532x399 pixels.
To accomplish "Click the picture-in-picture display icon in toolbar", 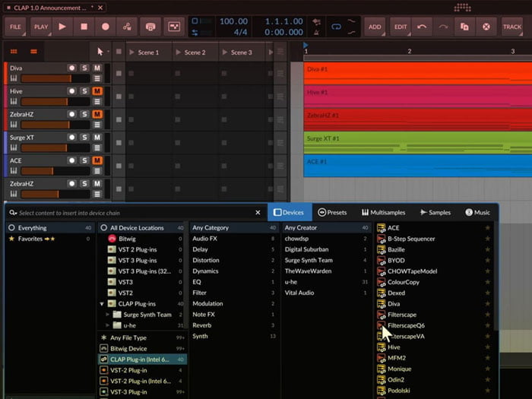I will click(x=174, y=27).
